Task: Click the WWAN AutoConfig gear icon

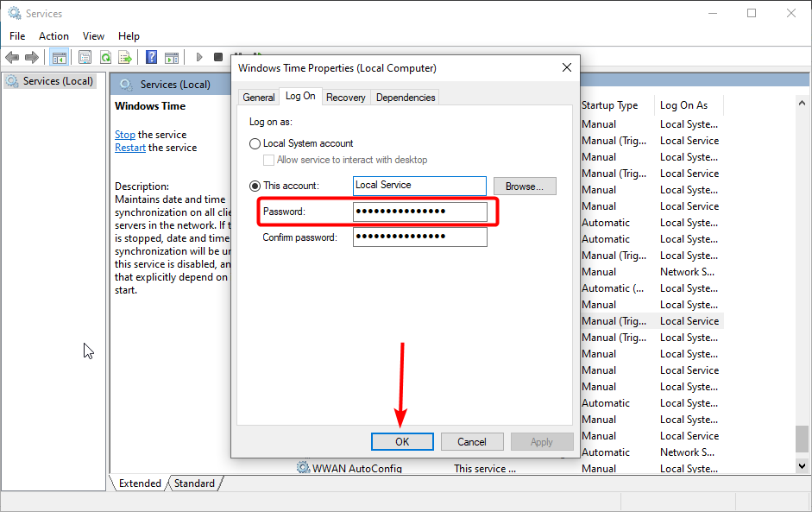Action: pyautogui.click(x=303, y=467)
